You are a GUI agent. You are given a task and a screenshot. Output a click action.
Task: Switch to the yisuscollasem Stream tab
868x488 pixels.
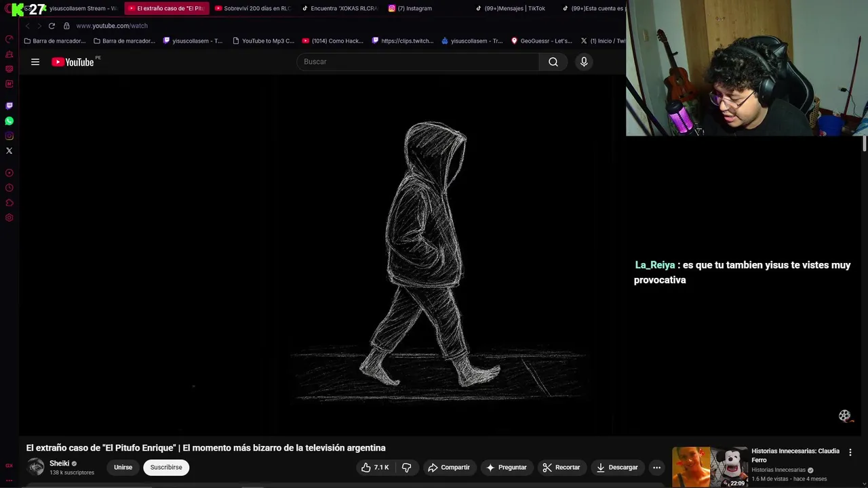click(81, 9)
